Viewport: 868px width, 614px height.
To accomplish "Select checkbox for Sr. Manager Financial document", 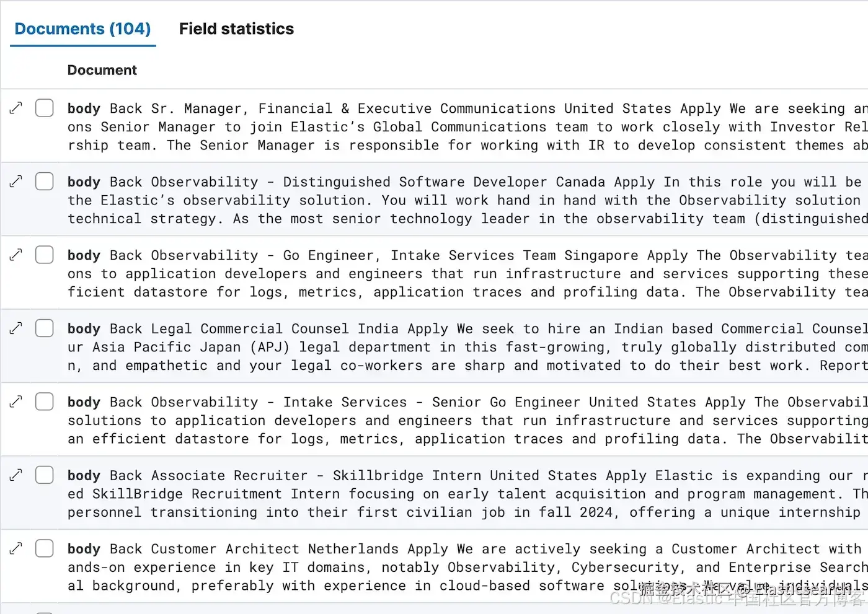I will coord(45,108).
